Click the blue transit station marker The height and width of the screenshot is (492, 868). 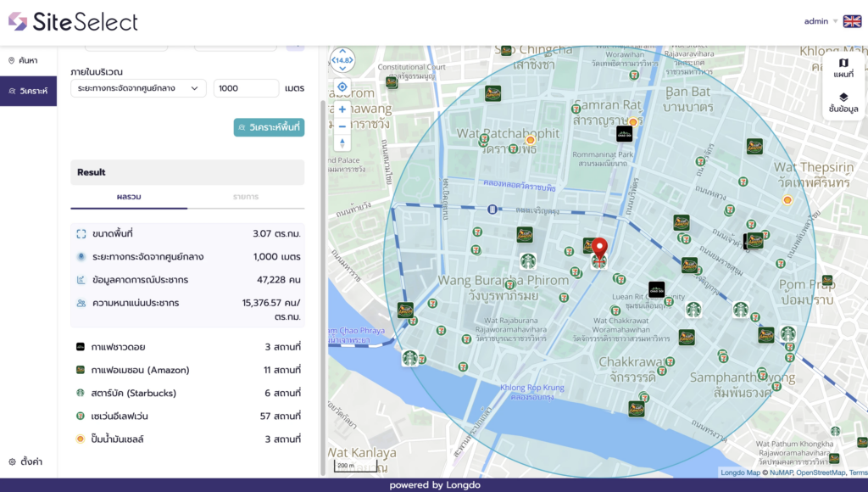tap(492, 209)
